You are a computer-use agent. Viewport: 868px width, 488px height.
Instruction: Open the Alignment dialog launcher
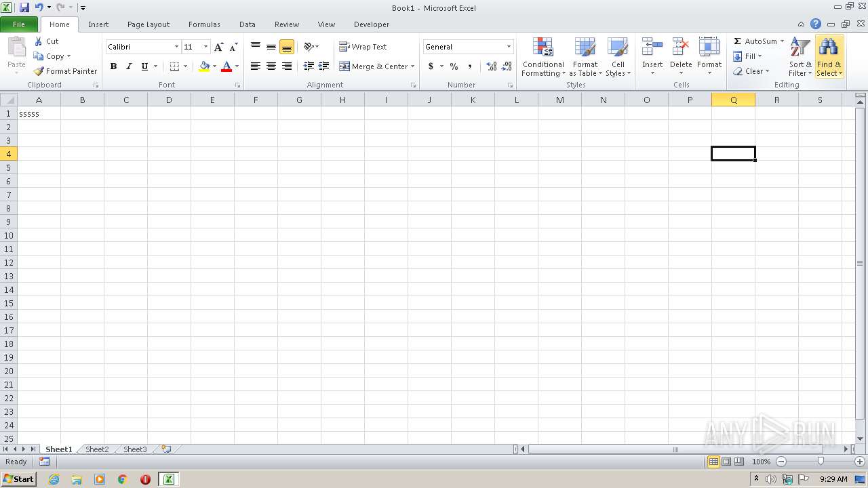click(414, 85)
